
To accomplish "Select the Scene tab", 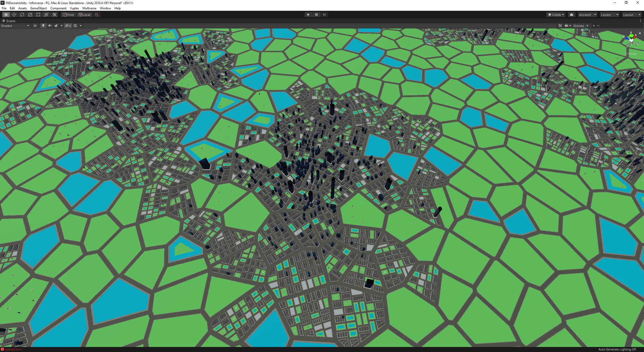I will point(9,21).
